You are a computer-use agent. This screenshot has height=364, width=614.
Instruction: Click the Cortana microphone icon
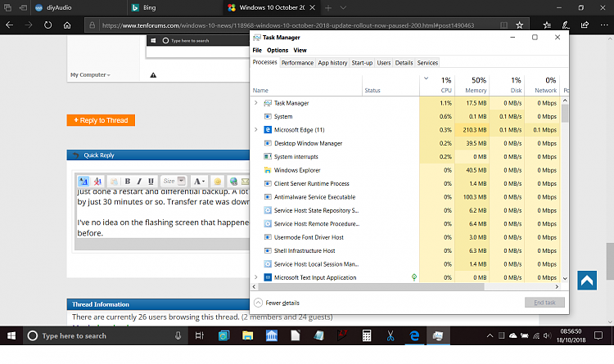click(x=178, y=336)
